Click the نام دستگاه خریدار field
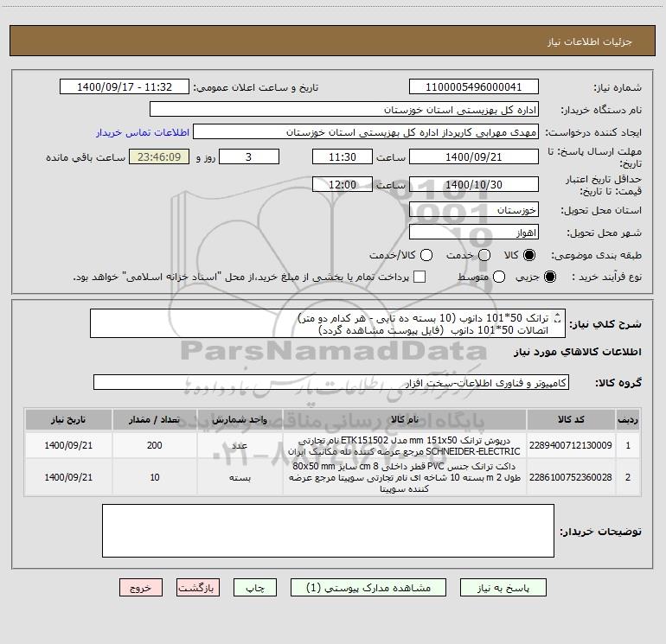 point(344,110)
